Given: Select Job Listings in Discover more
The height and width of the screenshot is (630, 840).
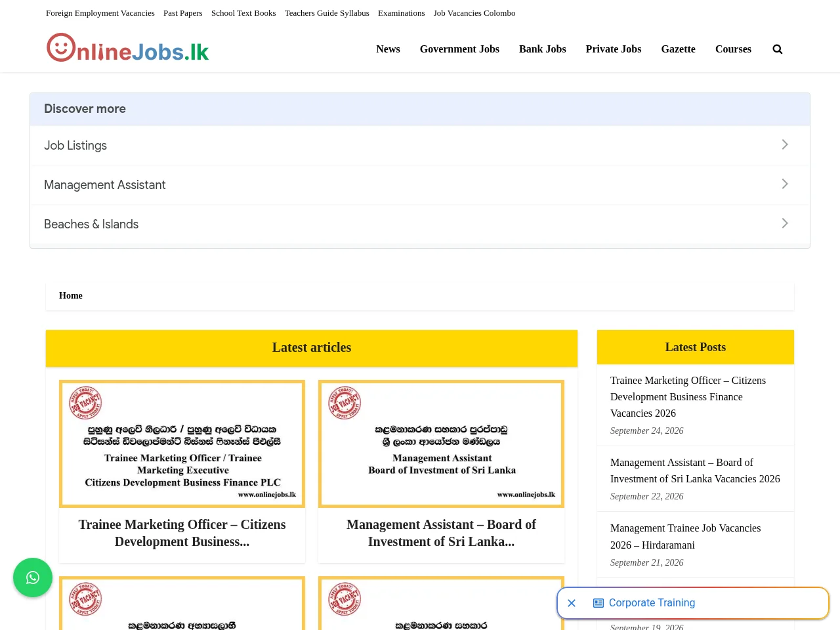Looking at the screenshot, I should (420, 145).
